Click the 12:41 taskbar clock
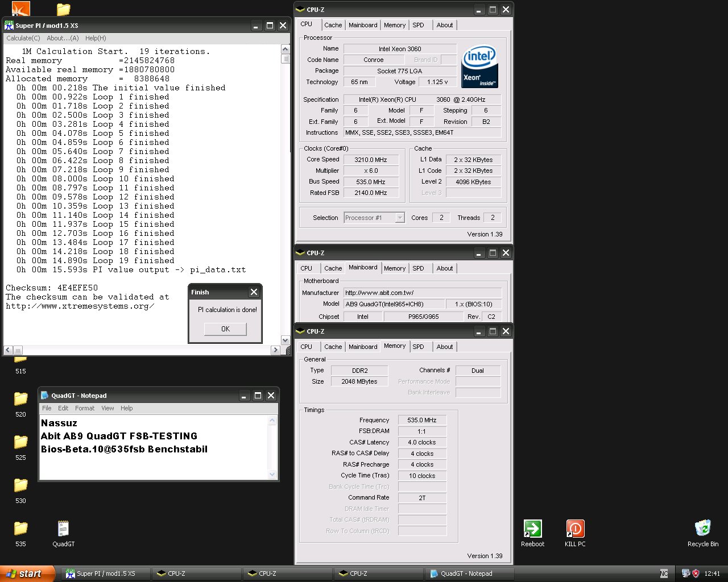728x582 pixels. pyautogui.click(x=712, y=573)
